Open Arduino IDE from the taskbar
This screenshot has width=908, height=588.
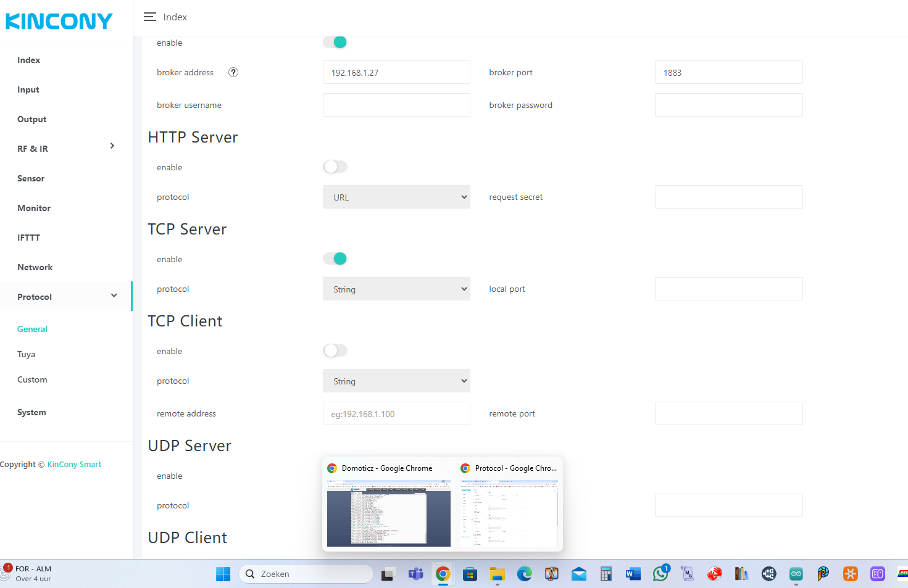click(796, 574)
